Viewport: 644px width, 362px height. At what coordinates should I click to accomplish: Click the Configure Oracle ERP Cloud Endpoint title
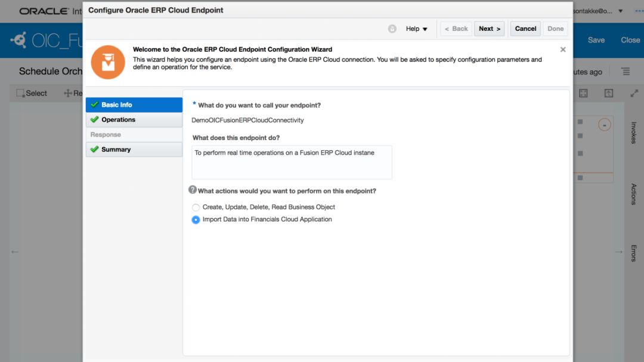(156, 10)
